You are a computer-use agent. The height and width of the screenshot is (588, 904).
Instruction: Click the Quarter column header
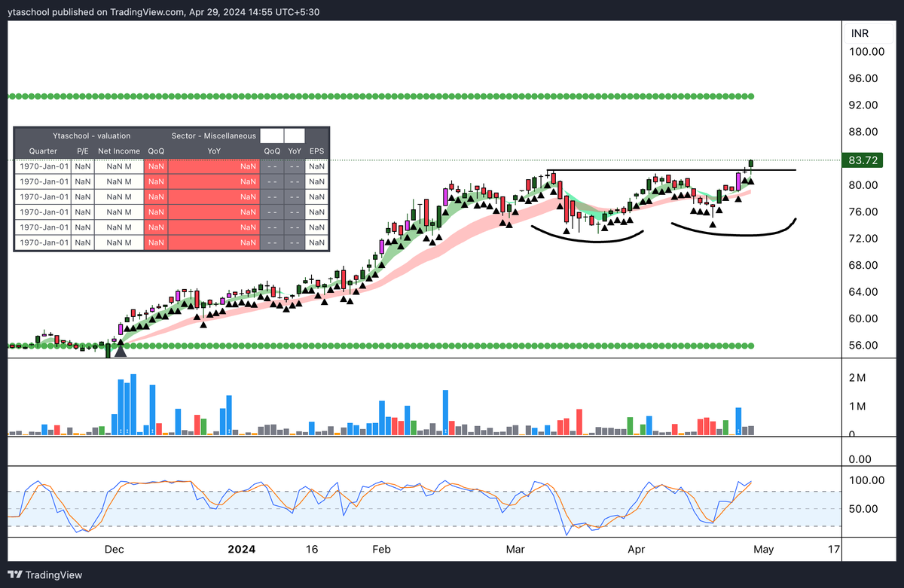tap(43, 151)
